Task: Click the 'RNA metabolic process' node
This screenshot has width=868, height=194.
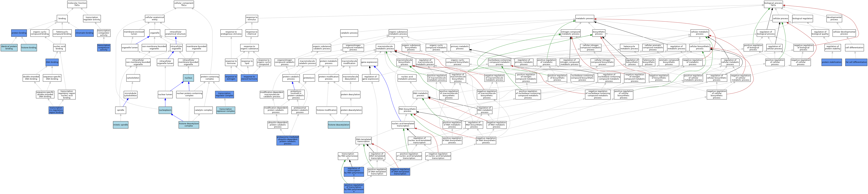Action: tap(420, 95)
